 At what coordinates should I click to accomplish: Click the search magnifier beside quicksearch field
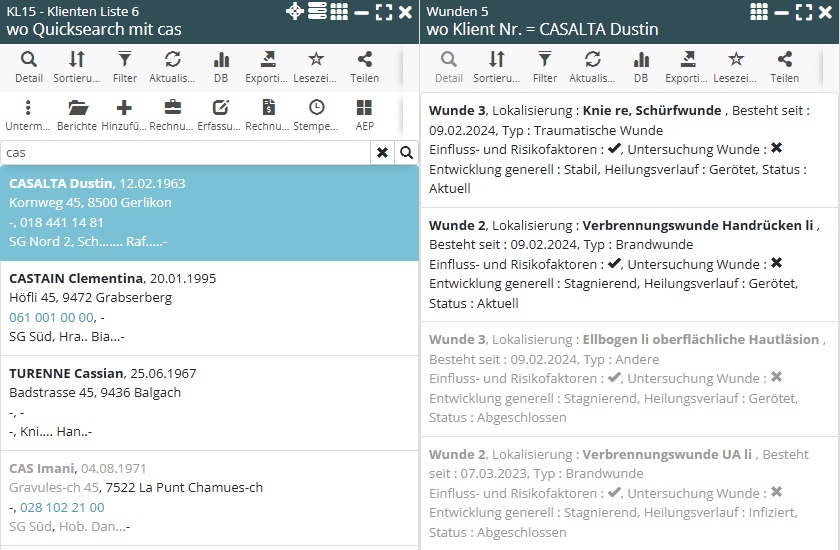click(406, 153)
